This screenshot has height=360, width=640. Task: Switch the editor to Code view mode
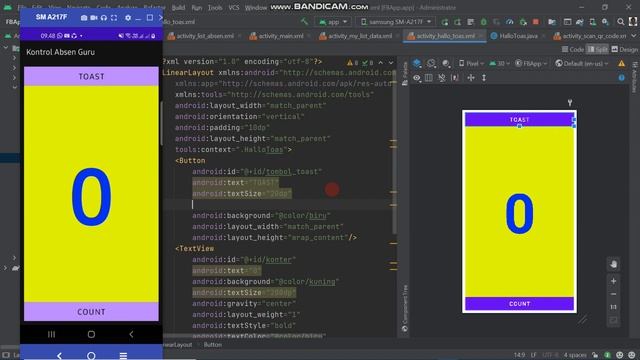(x=573, y=49)
